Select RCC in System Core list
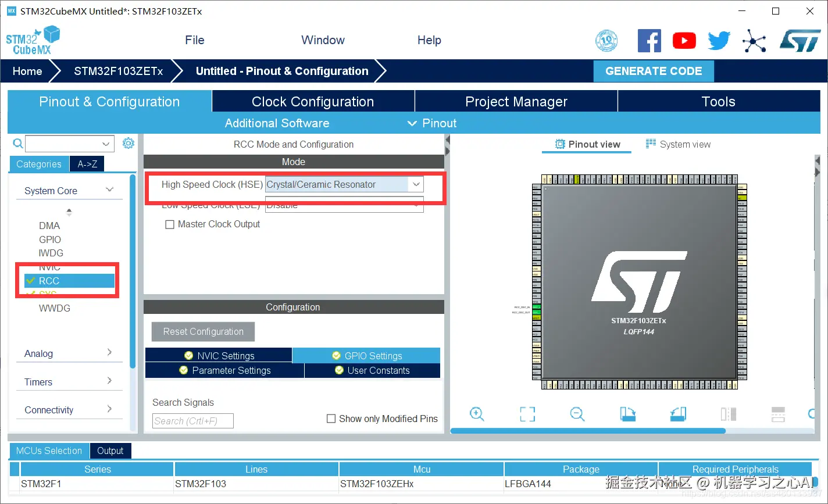The image size is (828, 504). pos(69,281)
